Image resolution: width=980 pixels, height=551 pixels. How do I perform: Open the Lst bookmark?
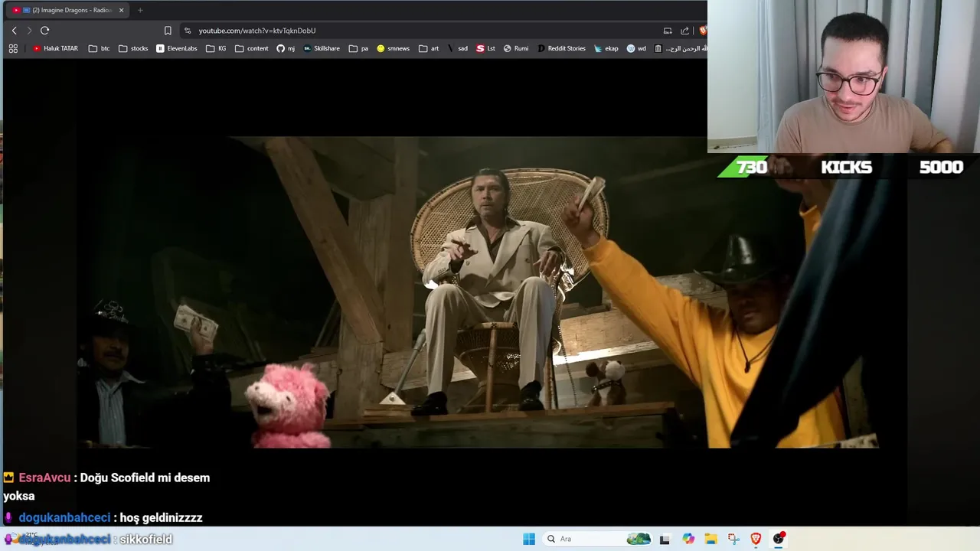(485, 48)
